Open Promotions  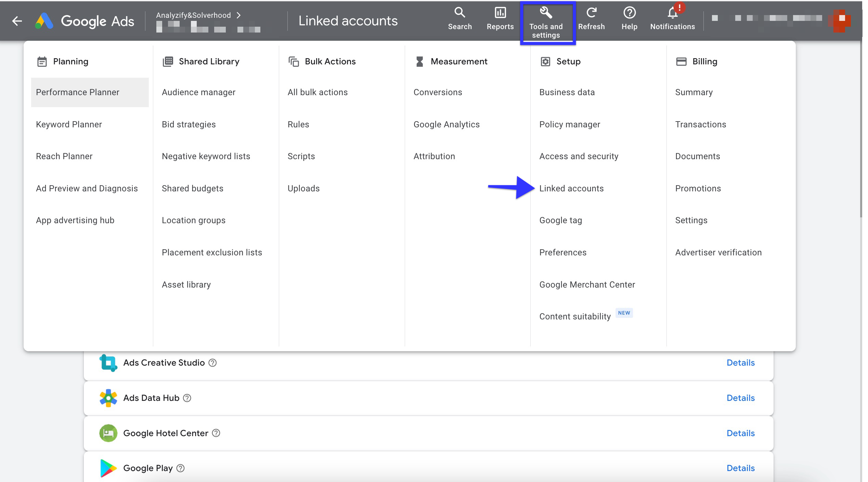(698, 188)
